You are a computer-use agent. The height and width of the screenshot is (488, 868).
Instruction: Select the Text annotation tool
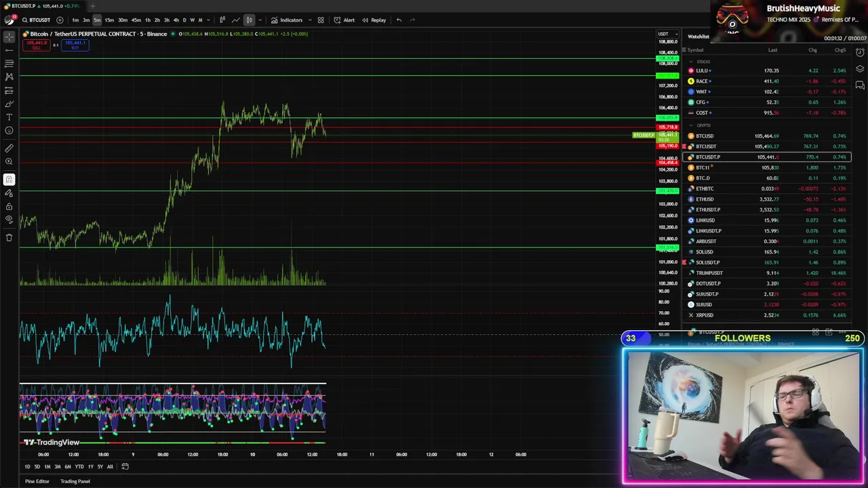pyautogui.click(x=9, y=117)
